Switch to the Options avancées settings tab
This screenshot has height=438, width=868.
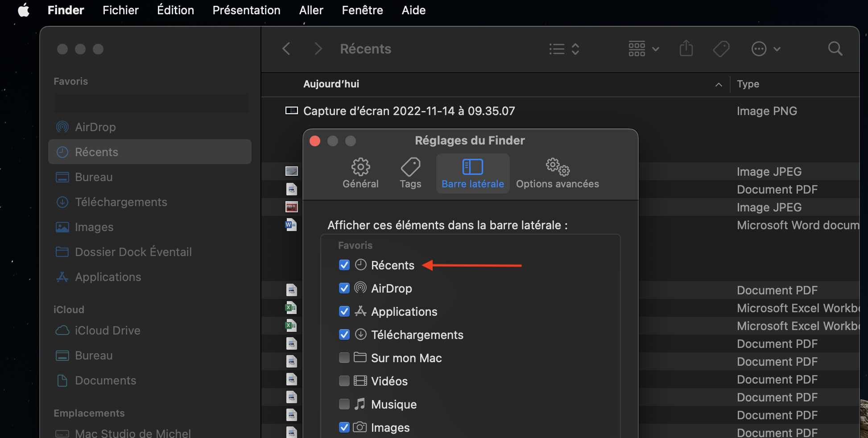(x=558, y=174)
